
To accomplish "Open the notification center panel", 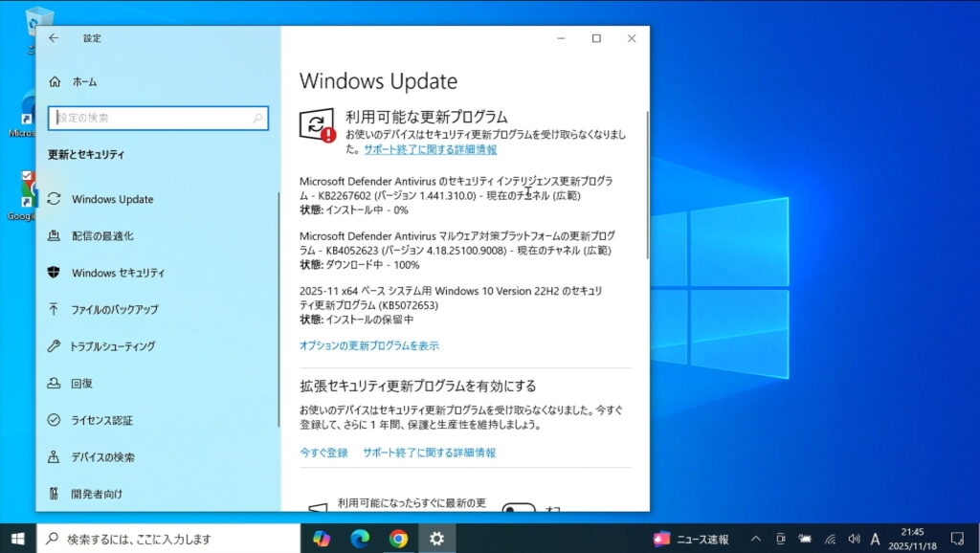I will [x=957, y=539].
